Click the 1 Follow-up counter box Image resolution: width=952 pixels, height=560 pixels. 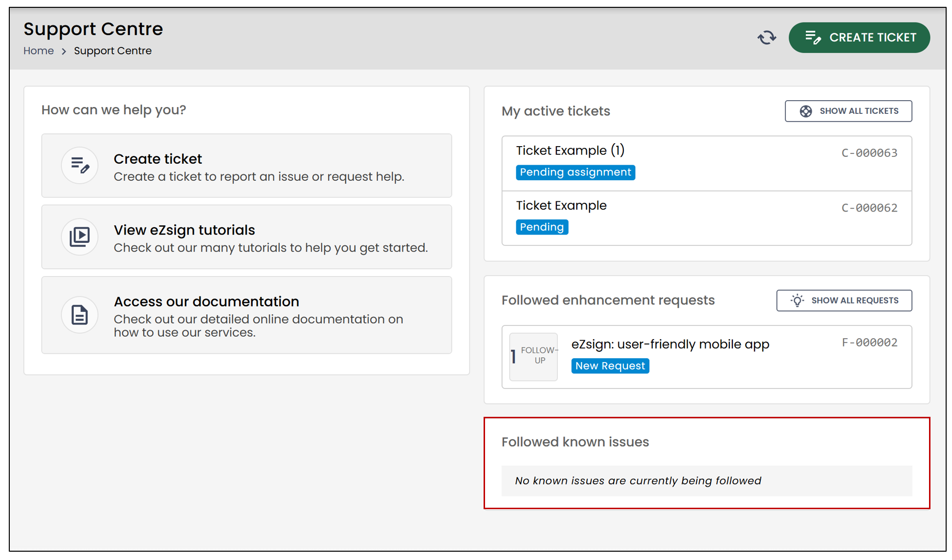pyautogui.click(x=533, y=357)
